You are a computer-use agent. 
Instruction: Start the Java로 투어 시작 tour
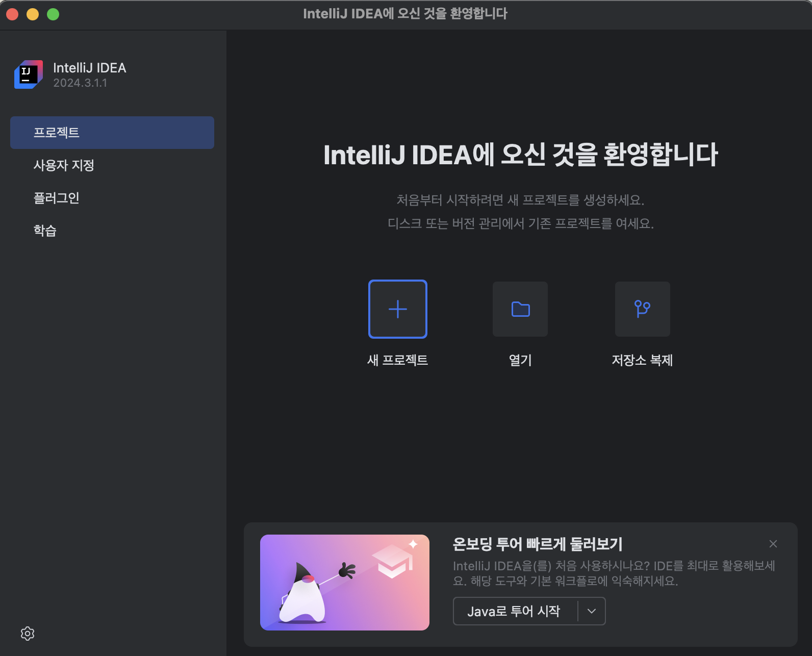[x=515, y=611]
